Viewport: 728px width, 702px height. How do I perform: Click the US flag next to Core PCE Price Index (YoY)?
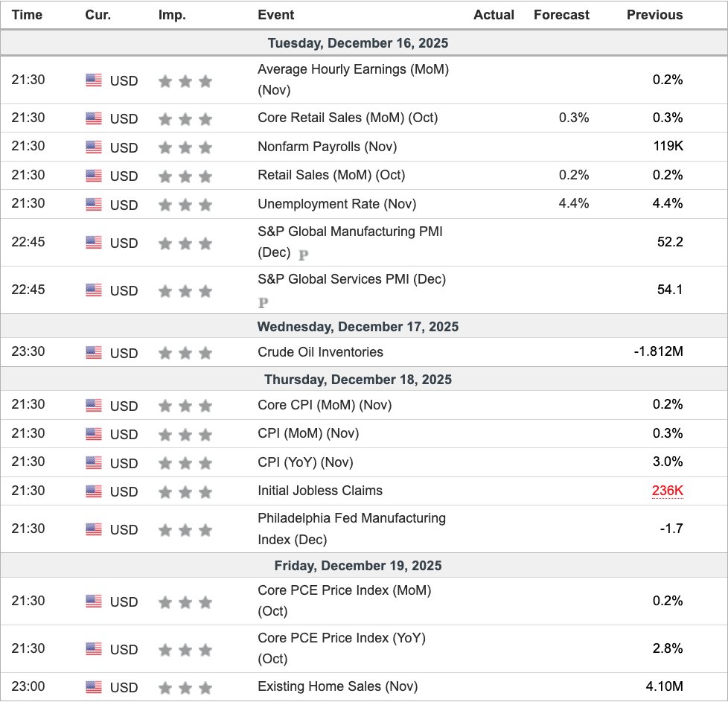(92, 648)
